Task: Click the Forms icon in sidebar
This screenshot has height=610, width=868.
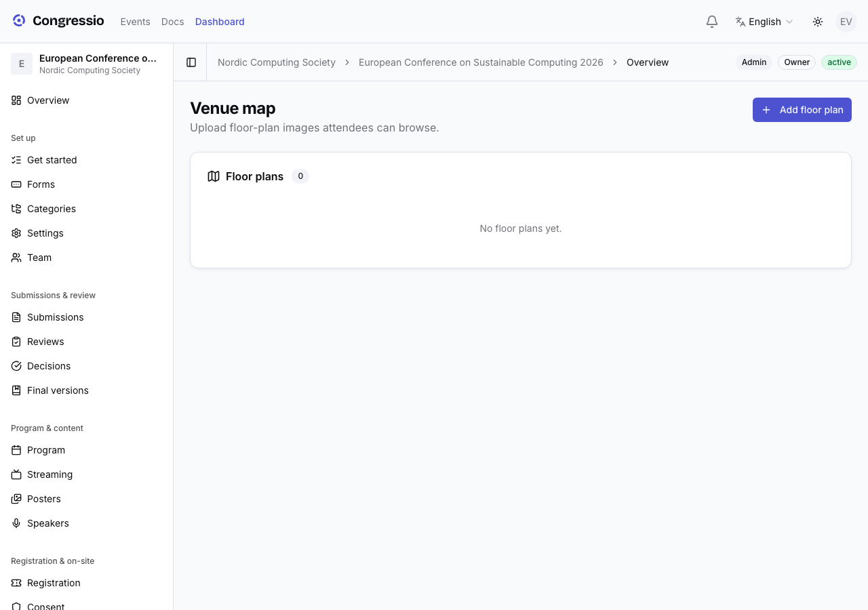Action: click(16, 184)
